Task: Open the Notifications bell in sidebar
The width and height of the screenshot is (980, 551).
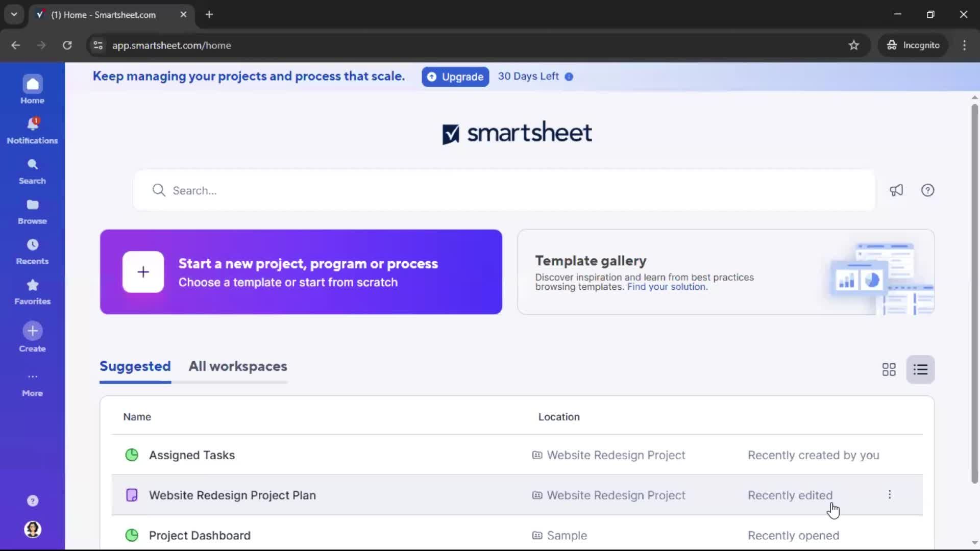Action: (32, 124)
